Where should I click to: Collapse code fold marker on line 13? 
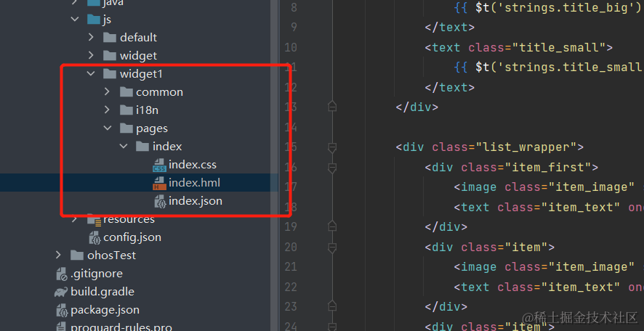(x=332, y=107)
